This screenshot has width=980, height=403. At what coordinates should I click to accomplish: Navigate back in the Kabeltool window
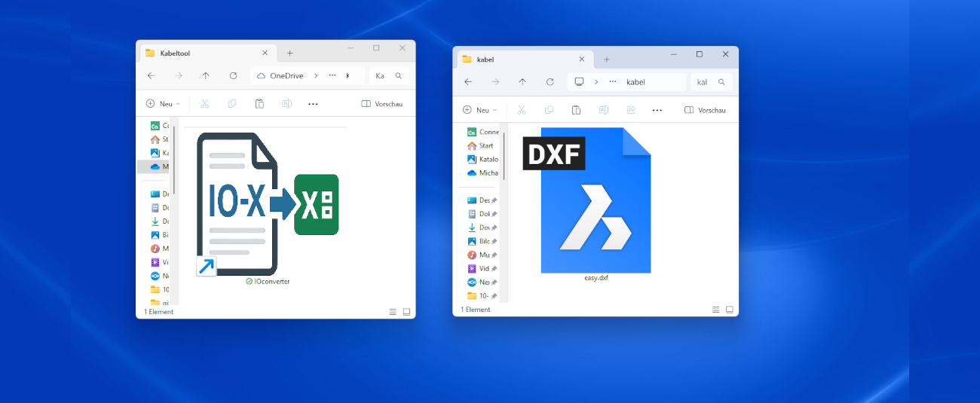click(x=151, y=76)
